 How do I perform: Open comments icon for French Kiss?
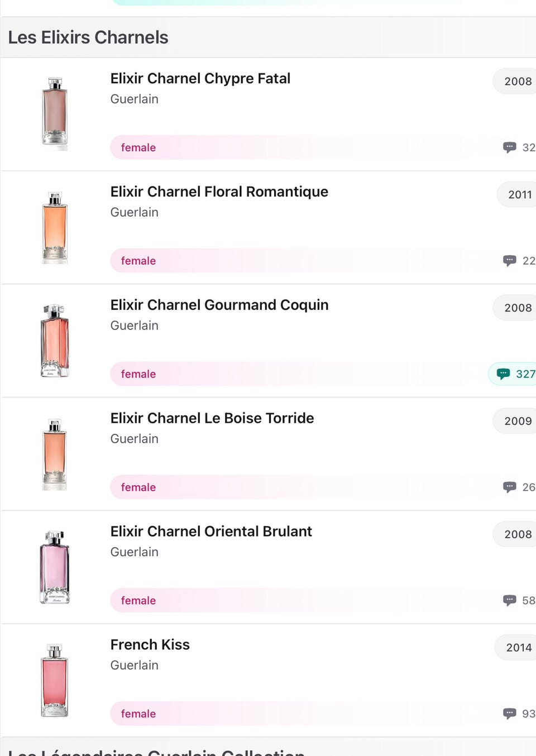pos(509,714)
